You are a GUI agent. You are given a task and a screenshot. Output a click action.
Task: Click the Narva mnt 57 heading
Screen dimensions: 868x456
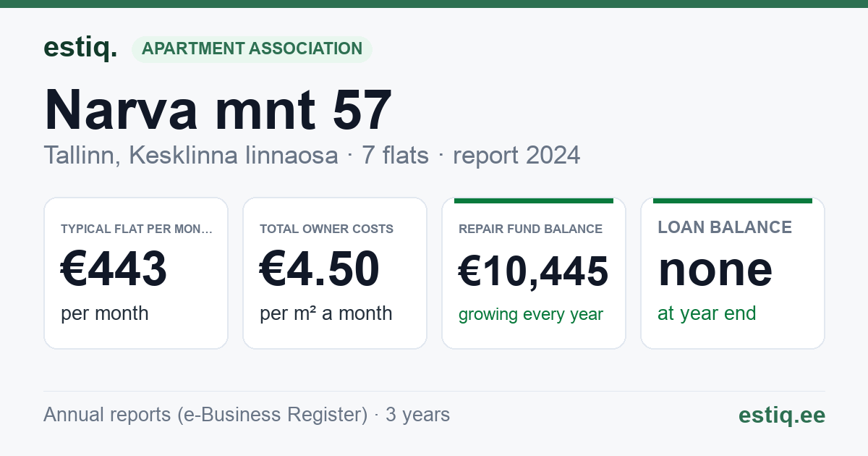(x=218, y=110)
